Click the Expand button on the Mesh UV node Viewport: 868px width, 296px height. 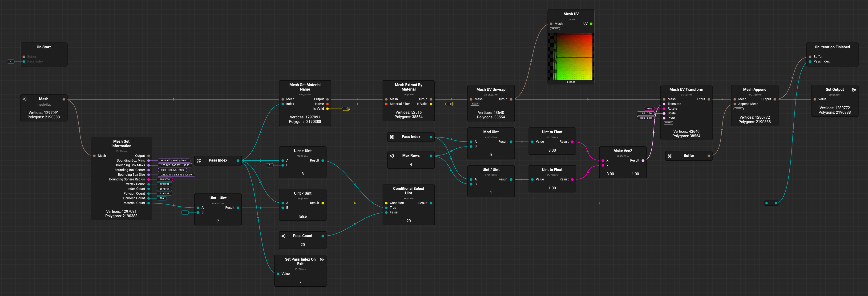(x=555, y=29)
